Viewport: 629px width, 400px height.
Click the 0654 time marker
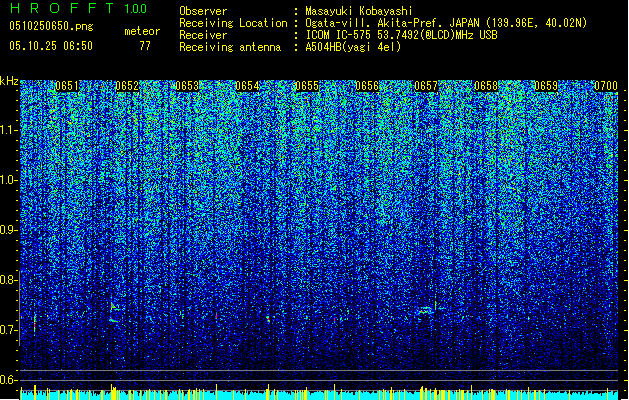(x=247, y=86)
